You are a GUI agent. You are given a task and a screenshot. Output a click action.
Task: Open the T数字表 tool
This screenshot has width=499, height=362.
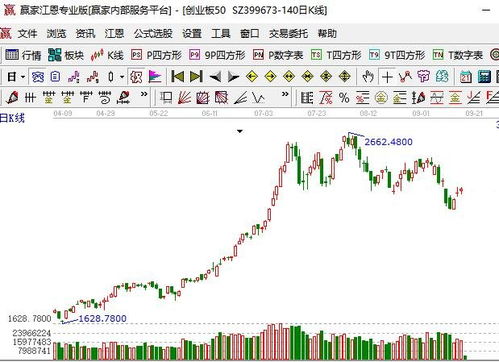pos(457,55)
